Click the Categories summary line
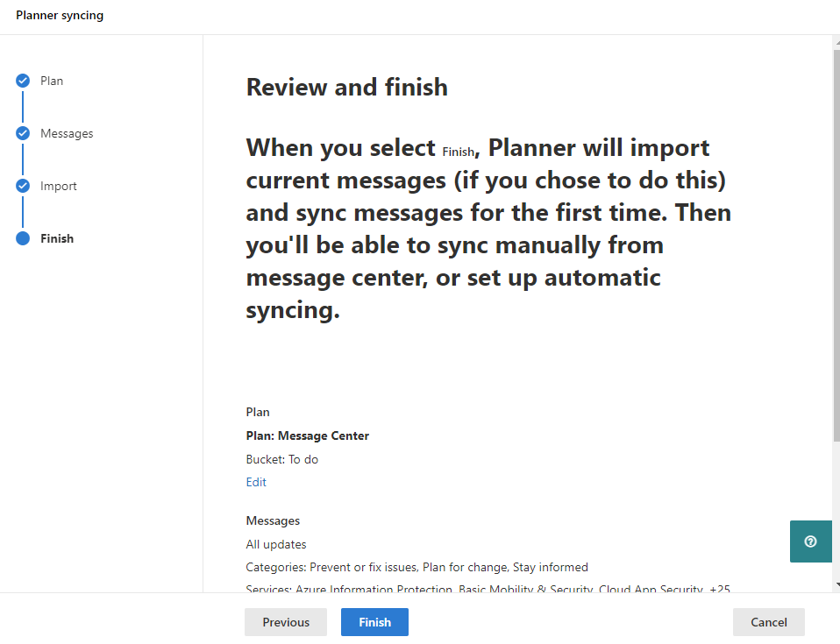 point(417,567)
